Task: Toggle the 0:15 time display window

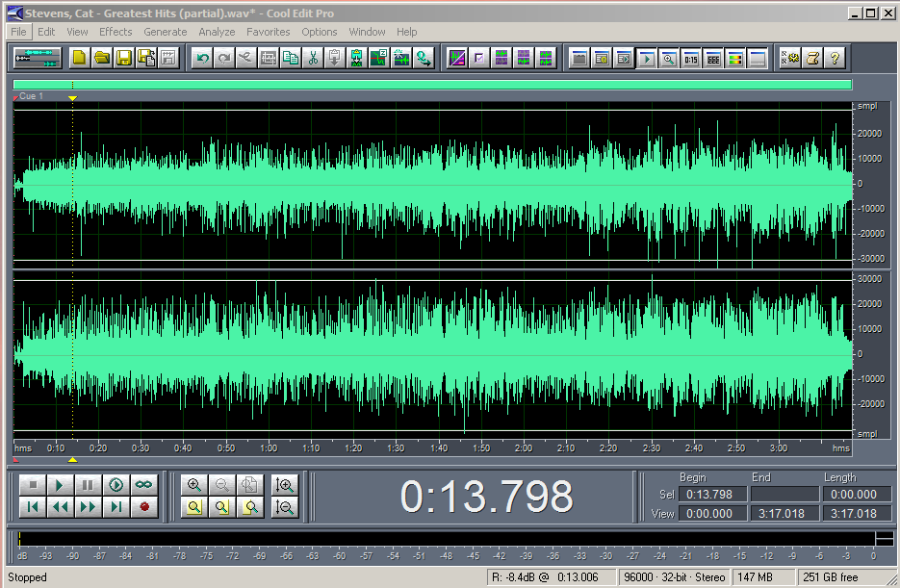Action: [691, 58]
